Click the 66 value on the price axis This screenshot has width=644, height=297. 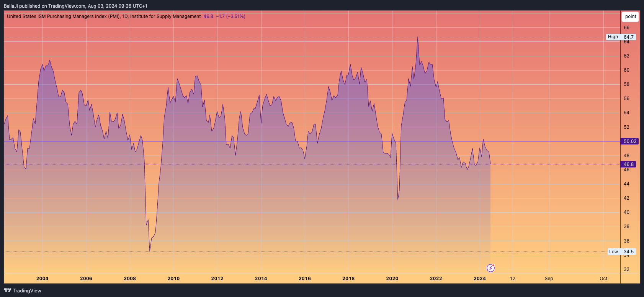[x=626, y=28]
